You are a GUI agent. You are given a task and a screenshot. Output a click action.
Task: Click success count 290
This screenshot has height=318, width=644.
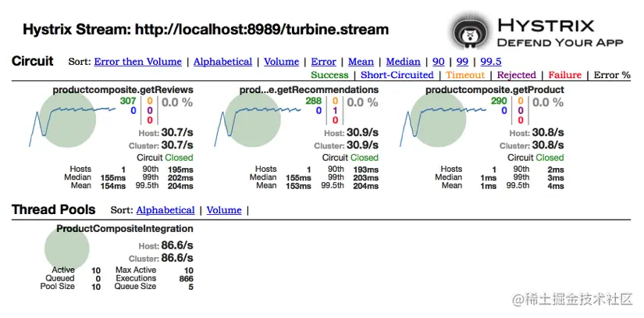point(499,101)
